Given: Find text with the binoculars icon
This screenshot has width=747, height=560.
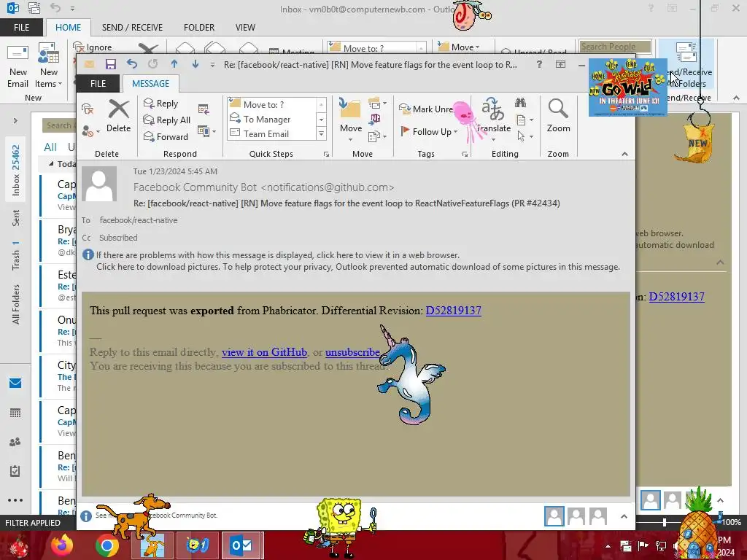Looking at the screenshot, I should (x=520, y=102).
